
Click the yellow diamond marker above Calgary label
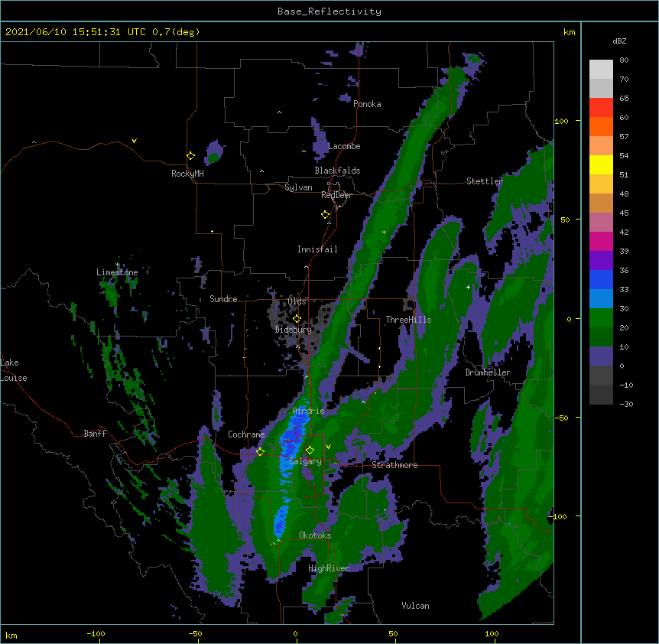click(x=310, y=450)
